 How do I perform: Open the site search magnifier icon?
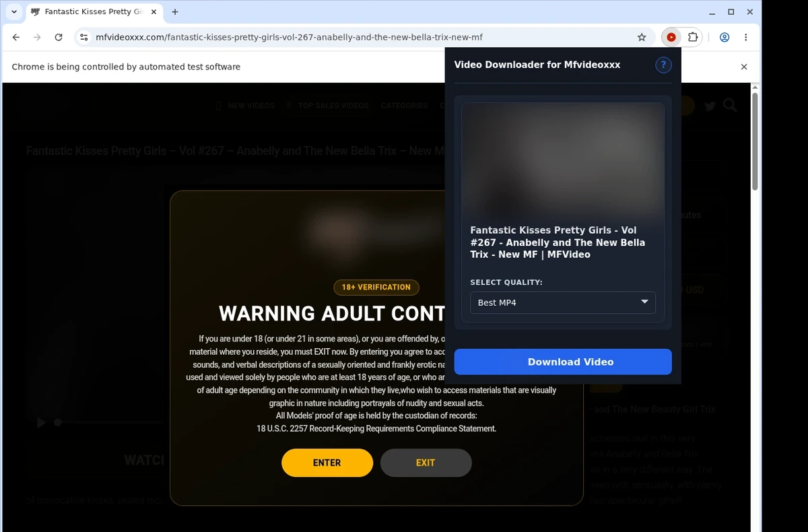click(x=730, y=105)
